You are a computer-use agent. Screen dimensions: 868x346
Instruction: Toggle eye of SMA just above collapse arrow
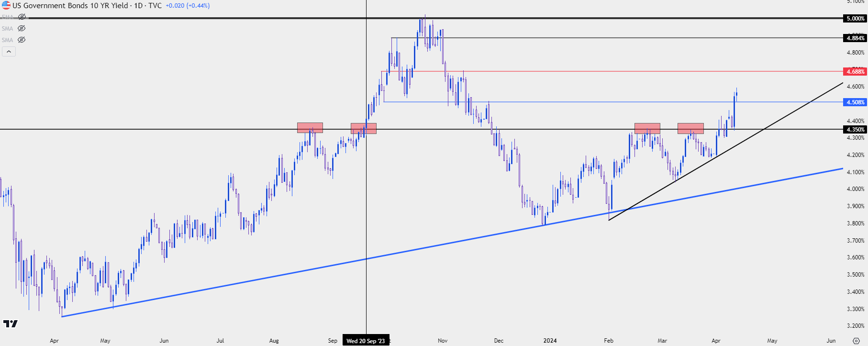pos(22,40)
